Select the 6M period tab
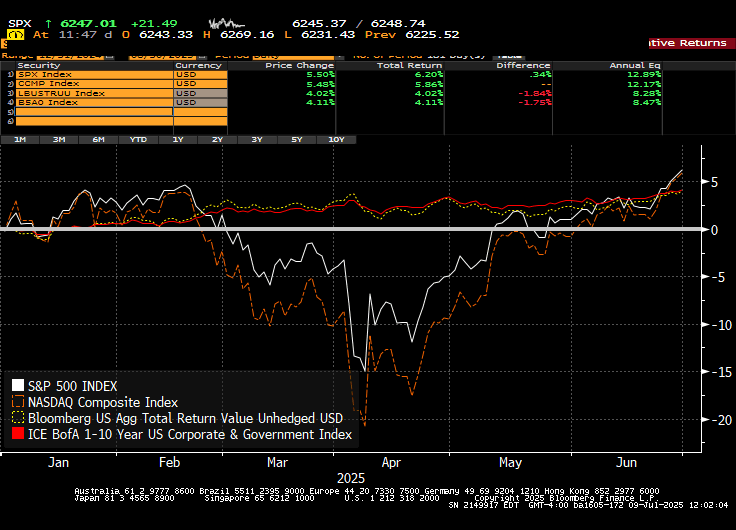This screenshot has height=530, width=736. click(98, 139)
